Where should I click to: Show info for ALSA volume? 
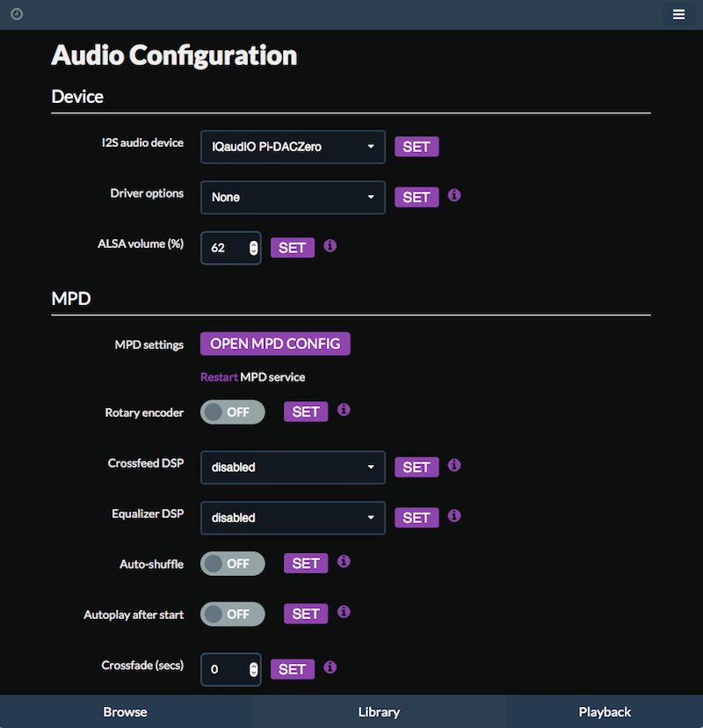click(x=330, y=245)
